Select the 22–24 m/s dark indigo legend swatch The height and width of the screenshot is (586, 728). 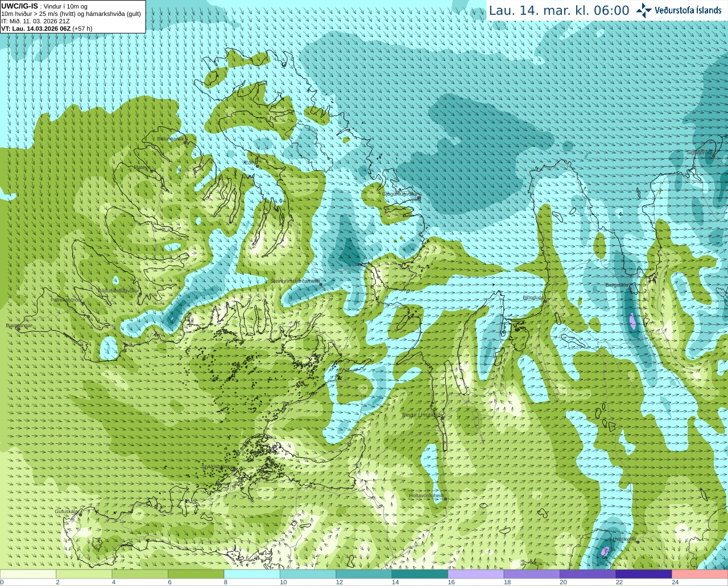tap(644, 574)
